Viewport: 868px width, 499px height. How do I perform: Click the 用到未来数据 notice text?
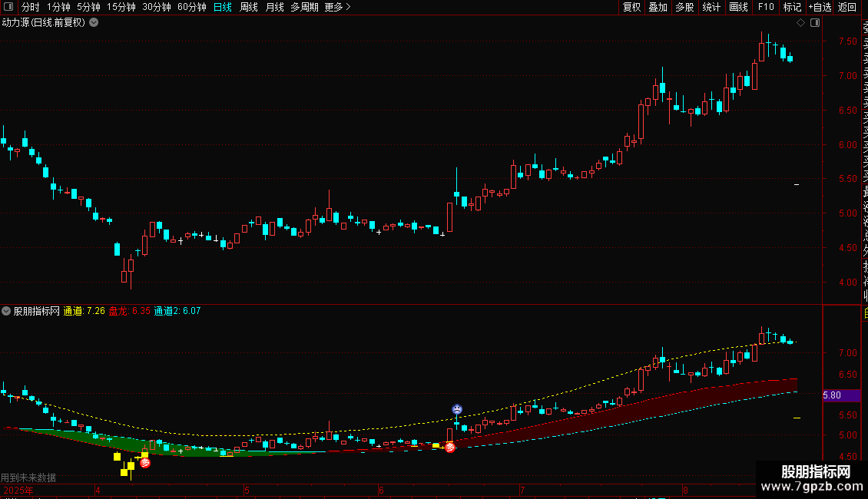[28, 478]
